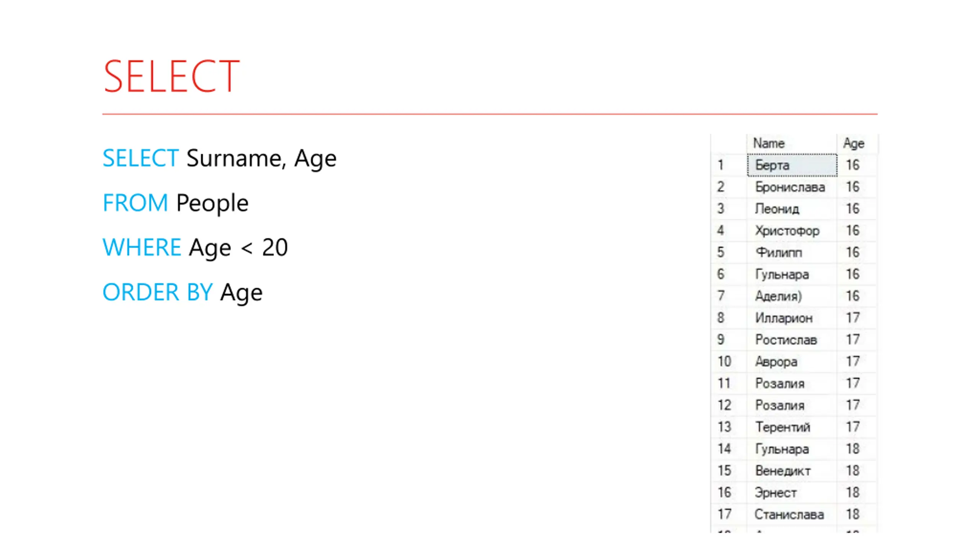The width and height of the screenshot is (980, 551).
Task: Click the Name column header
Action: [792, 143]
